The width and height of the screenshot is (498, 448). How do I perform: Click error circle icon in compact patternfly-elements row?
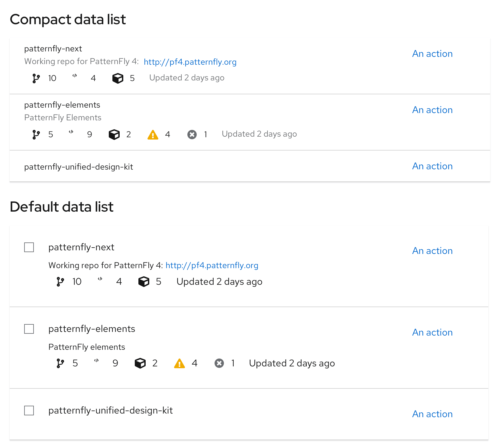click(192, 135)
